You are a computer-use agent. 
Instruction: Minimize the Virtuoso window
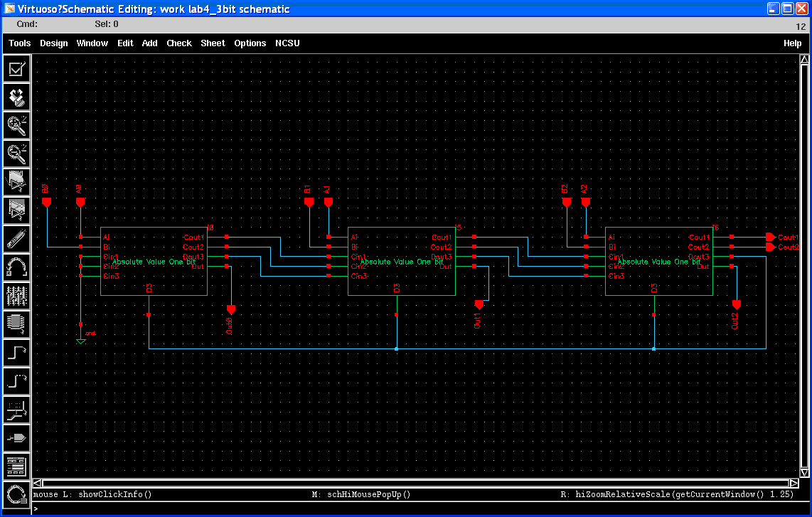point(773,9)
